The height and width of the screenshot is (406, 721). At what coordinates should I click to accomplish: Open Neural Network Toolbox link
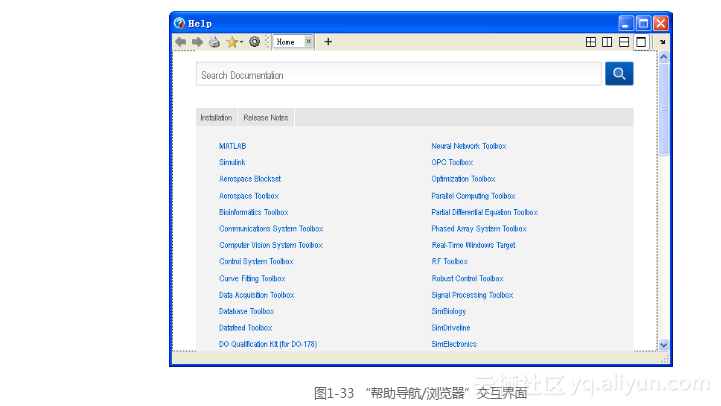click(x=469, y=146)
